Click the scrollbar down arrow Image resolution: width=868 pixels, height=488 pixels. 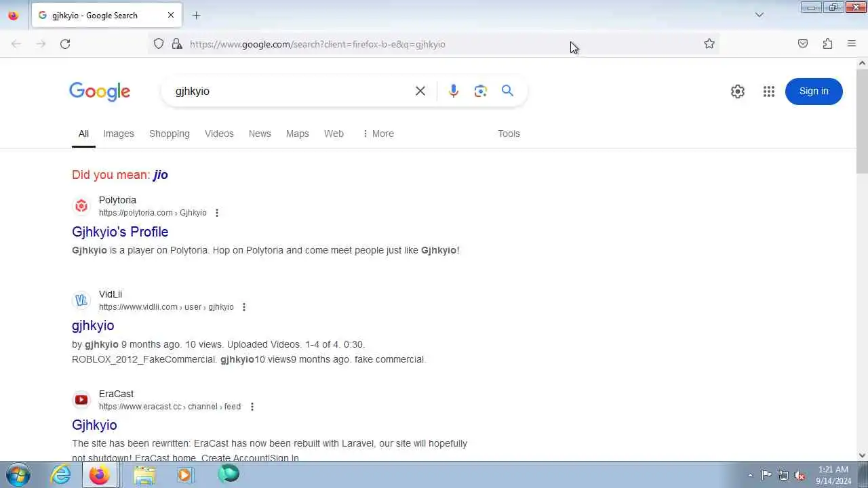pyautogui.click(x=863, y=455)
